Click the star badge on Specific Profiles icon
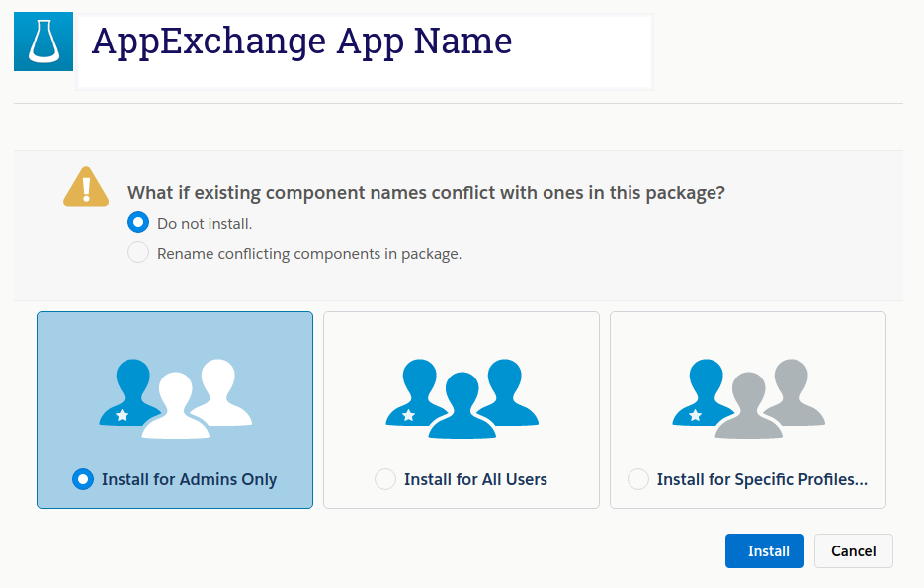Screen dimensions: 924x588 tap(695, 415)
